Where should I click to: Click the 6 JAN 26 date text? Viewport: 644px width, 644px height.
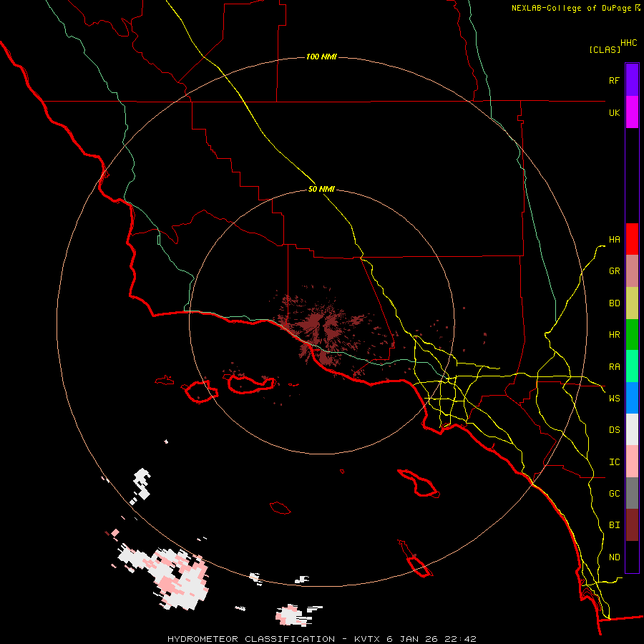click(413, 639)
